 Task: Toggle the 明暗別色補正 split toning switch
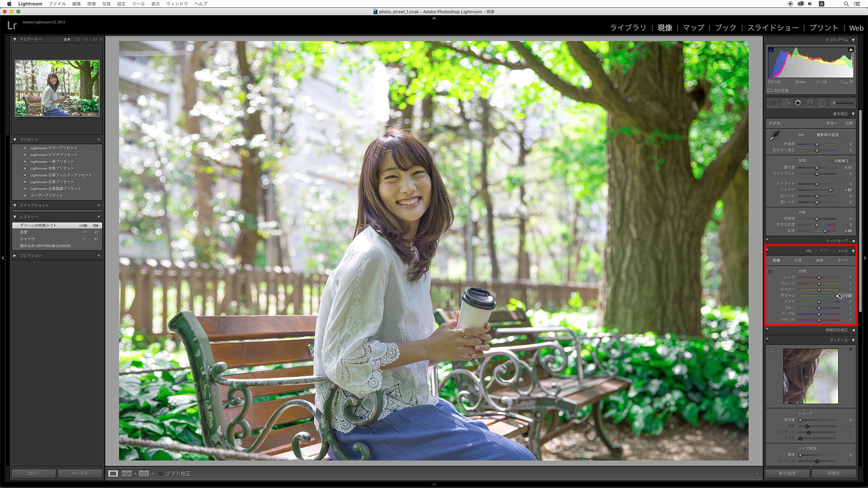coord(767,329)
